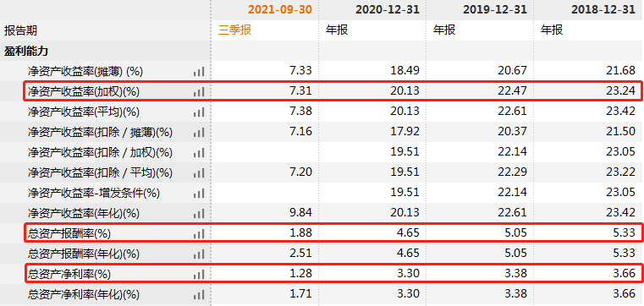Select the 总资产报酬率(%) row label
This screenshot has width=644, height=306.
tap(69, 234)
